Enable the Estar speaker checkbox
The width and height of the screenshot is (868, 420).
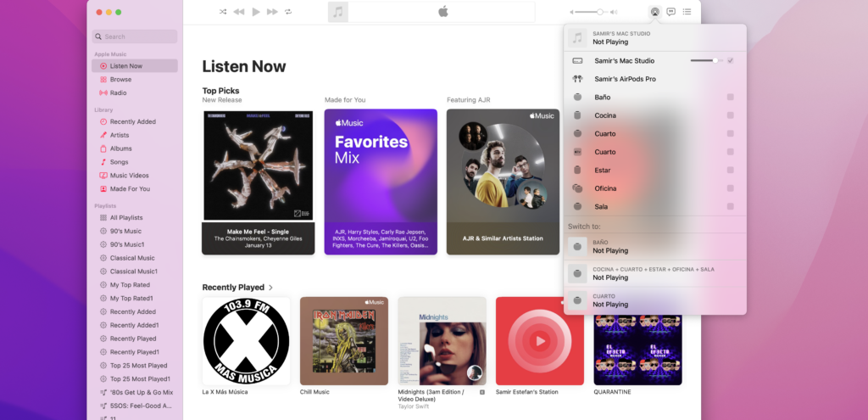[x=730, y=170]
